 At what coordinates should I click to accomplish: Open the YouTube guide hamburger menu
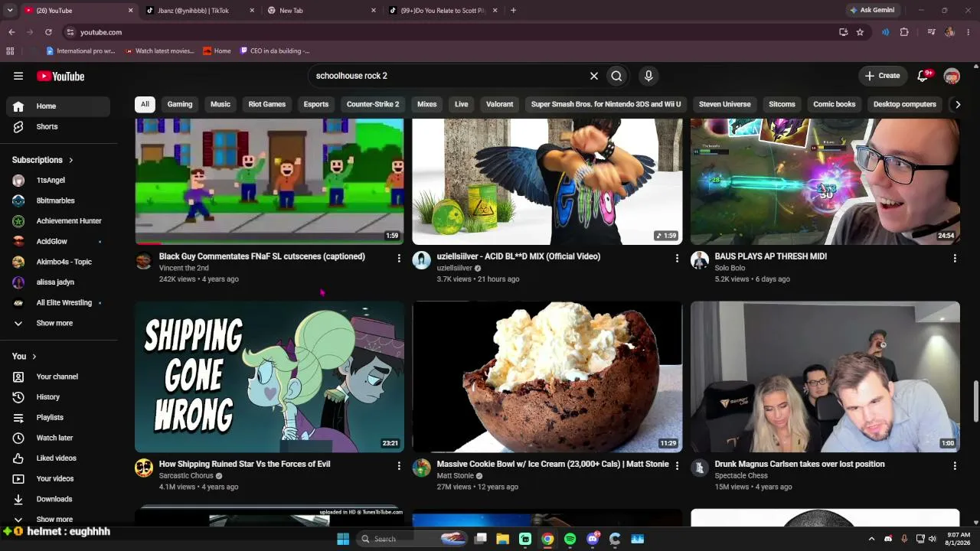(18, 76)
